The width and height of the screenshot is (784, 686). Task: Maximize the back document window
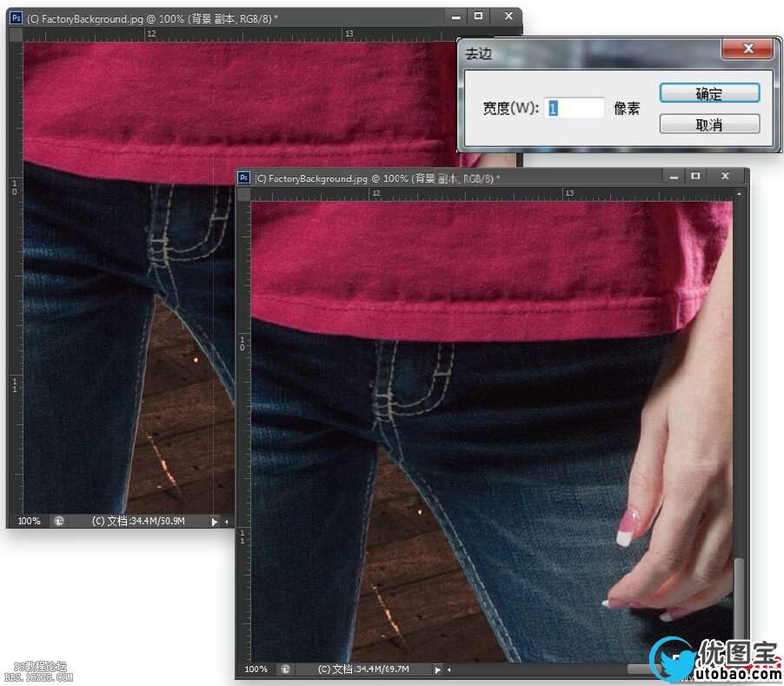point(479,17)
